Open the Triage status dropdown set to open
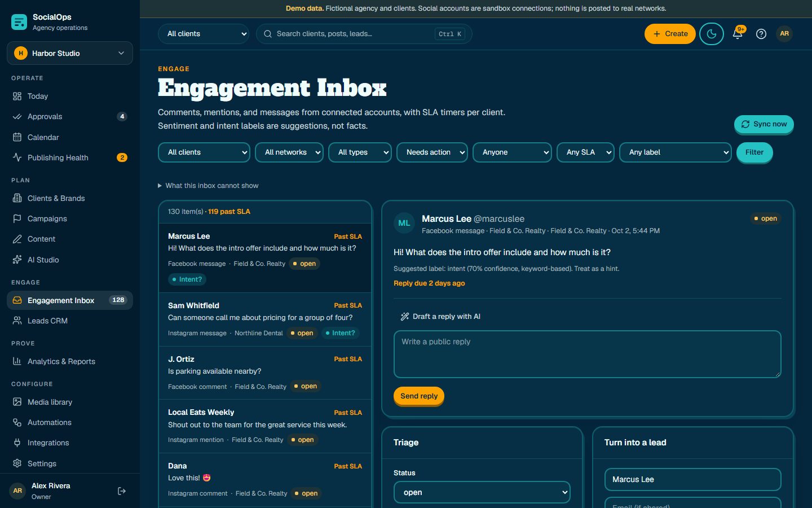Viewport: 812px width, 508px height. 482,492
